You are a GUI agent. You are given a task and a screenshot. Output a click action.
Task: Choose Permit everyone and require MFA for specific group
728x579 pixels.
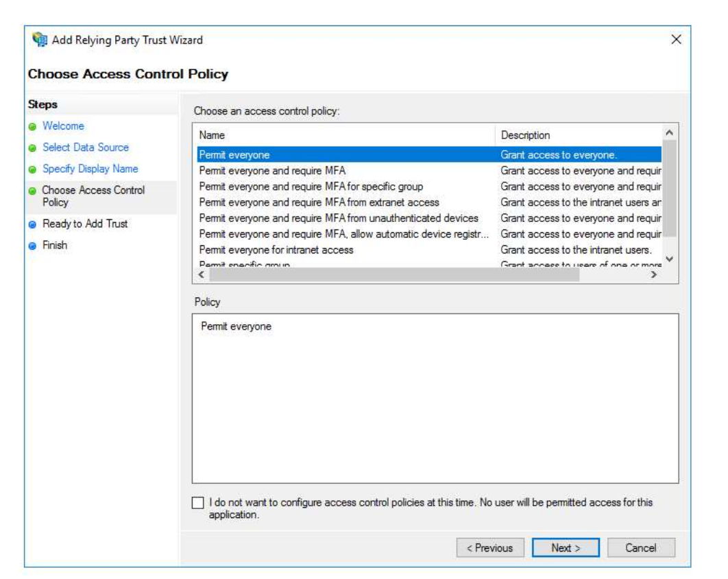[310, 186]
